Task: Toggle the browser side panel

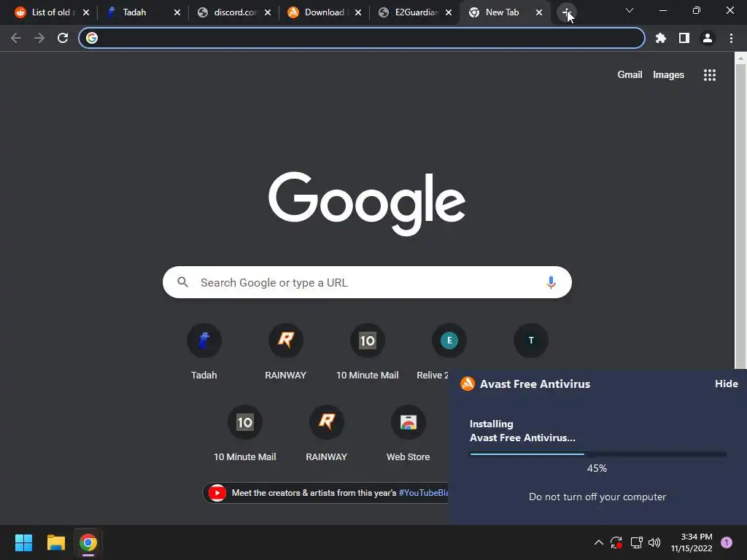Action: click(x=684, y=38)
